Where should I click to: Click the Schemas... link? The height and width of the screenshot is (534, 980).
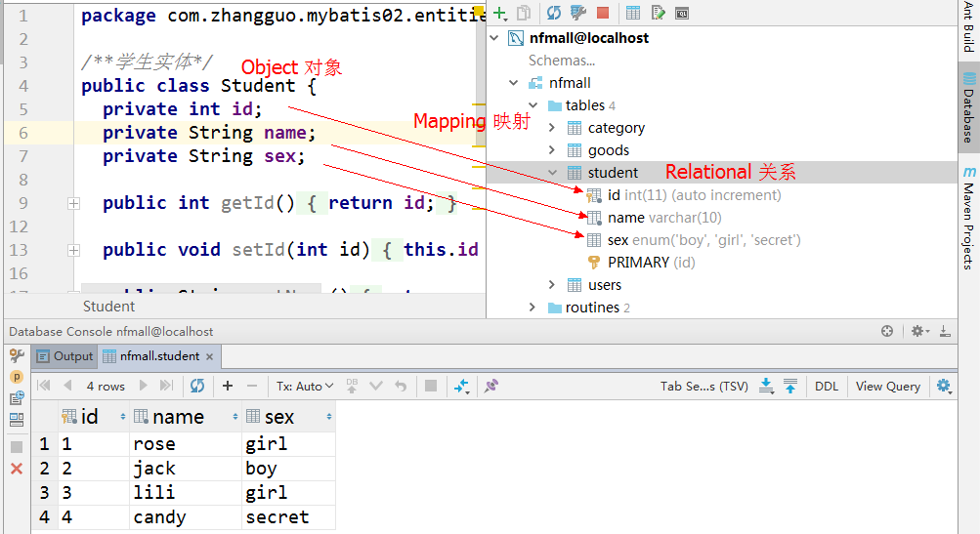pos(561,61)
